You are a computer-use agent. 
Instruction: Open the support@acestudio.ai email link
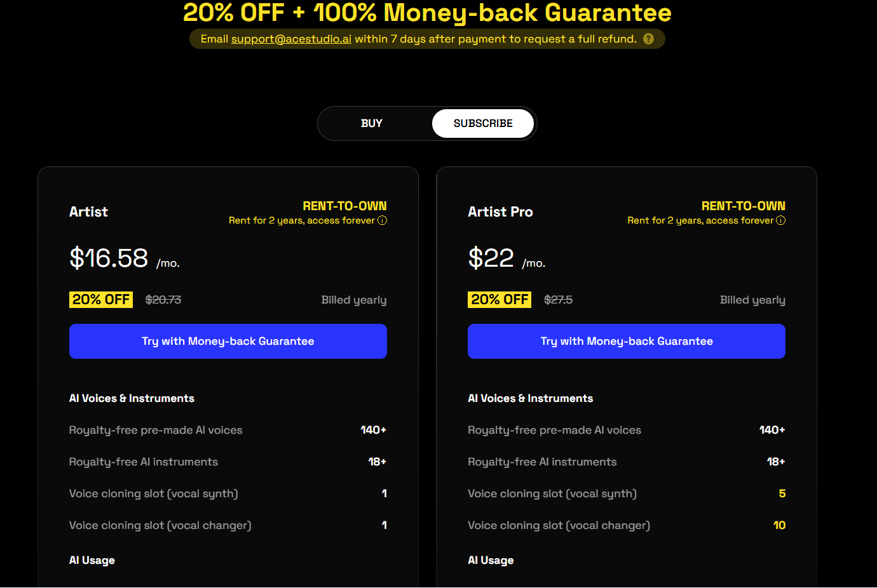tap(291, 39)
